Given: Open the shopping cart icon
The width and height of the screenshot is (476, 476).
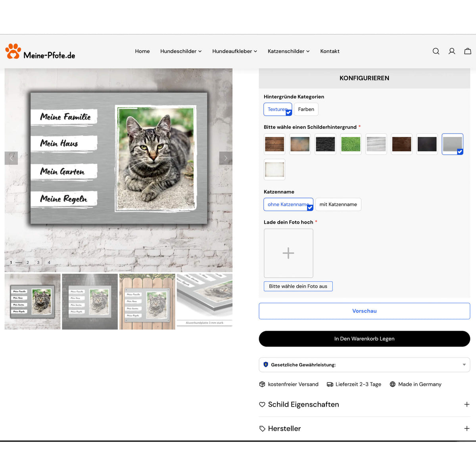Looking at the screenshot, I should tap(468, 51).
